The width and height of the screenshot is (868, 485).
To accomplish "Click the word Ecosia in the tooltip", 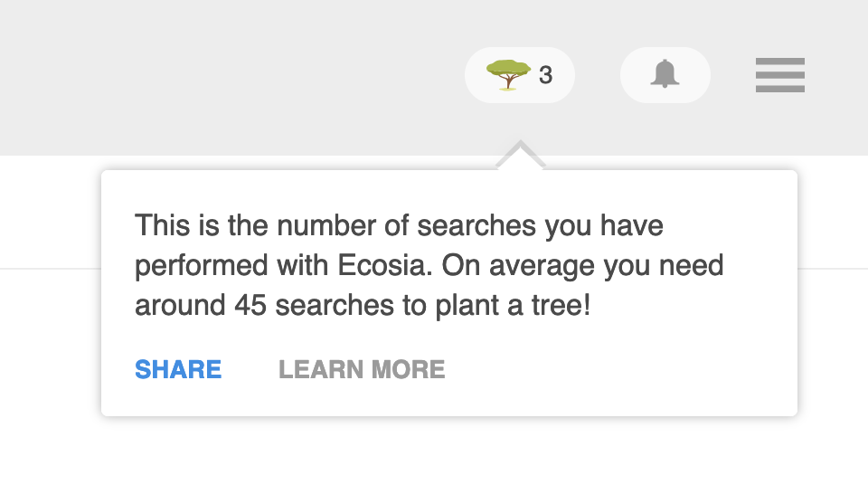I will [x=354, y=266].
